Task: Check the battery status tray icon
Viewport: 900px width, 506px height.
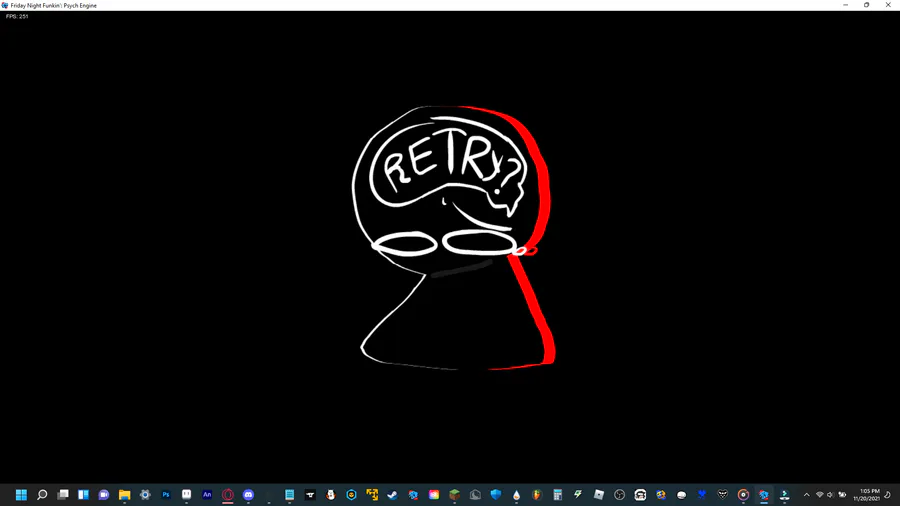Action: [x=843, y=495]
